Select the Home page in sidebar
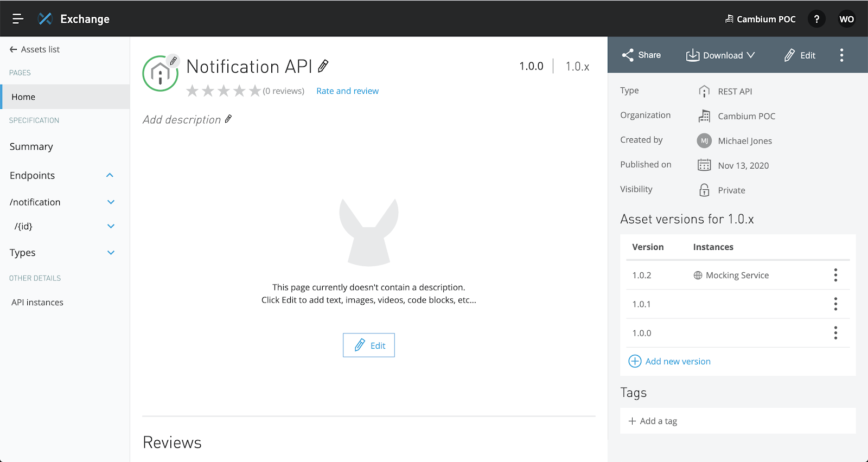The image size is (868, 462). point(23,97)
